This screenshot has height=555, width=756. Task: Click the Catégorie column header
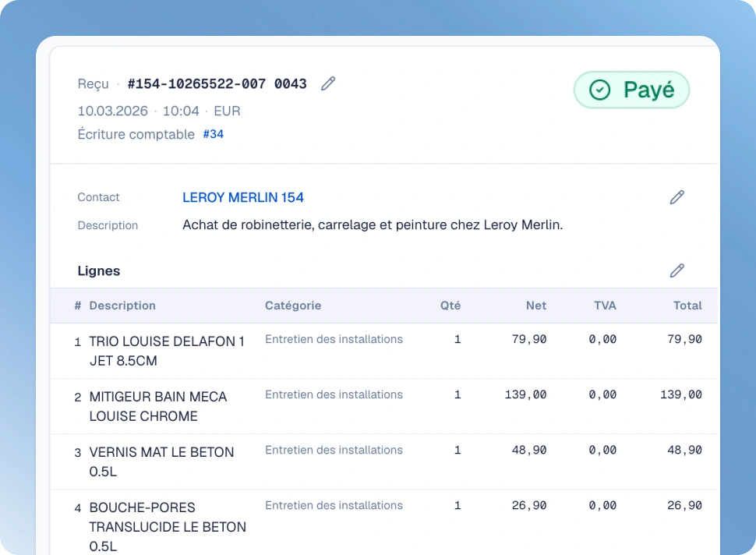(293, 306)
